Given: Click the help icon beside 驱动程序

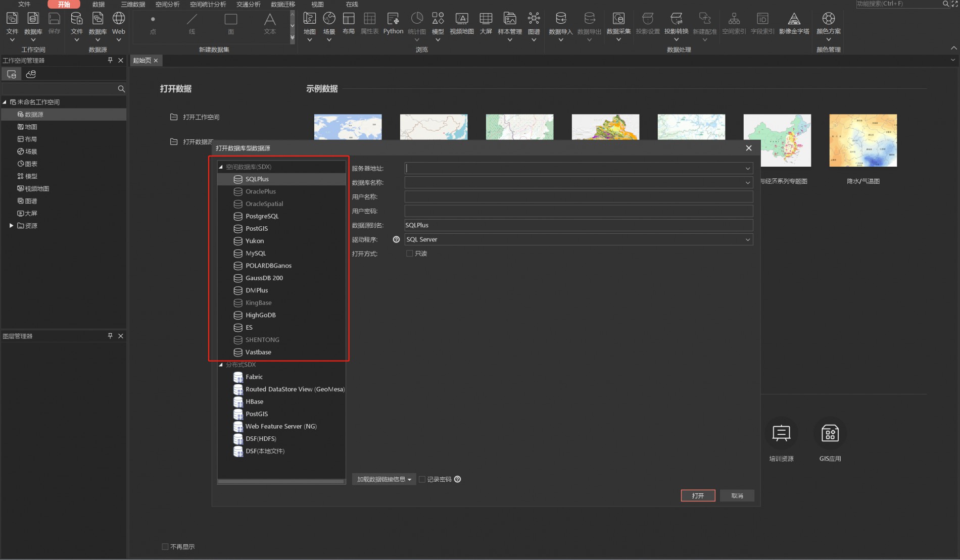Looking at the screenshot, I should click(x=396, y=239).
